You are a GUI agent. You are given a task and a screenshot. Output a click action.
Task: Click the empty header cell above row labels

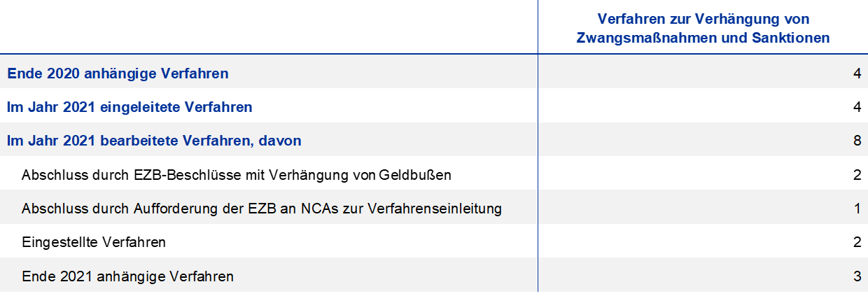click(269, 27)
